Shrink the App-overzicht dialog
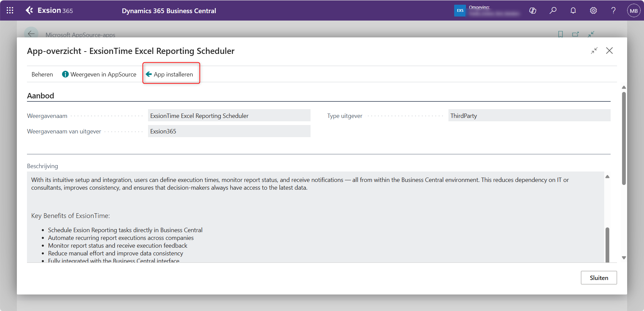This screenshot has width=644, height=311. coord(594,51)
